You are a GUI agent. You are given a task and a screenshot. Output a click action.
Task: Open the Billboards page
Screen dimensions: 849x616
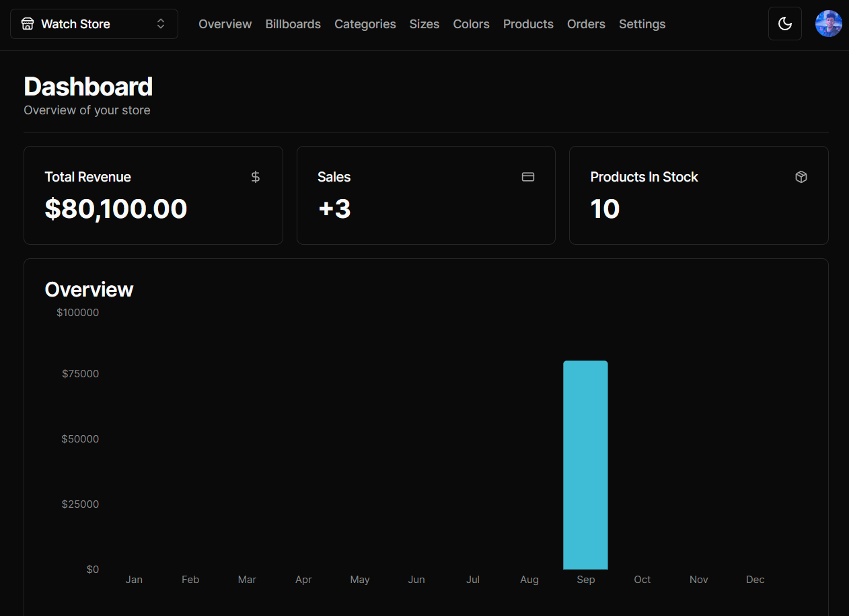293,24
